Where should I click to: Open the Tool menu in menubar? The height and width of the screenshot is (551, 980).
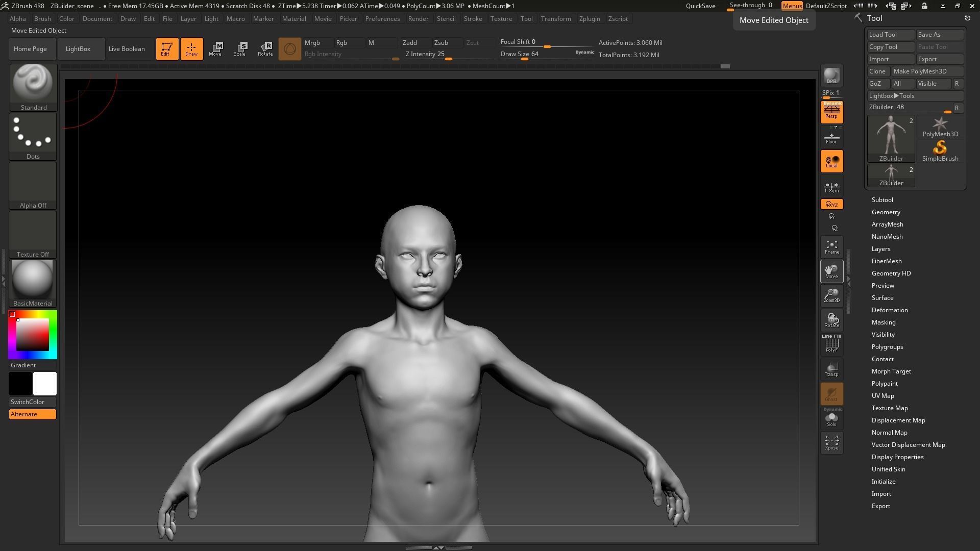click(526, 18)
